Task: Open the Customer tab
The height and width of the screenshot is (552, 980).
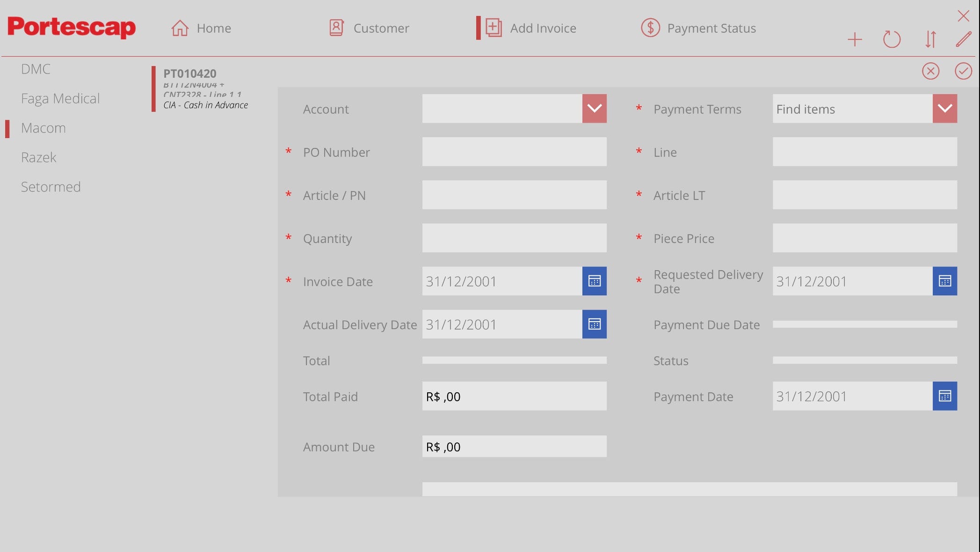Action: pos(369,28)
